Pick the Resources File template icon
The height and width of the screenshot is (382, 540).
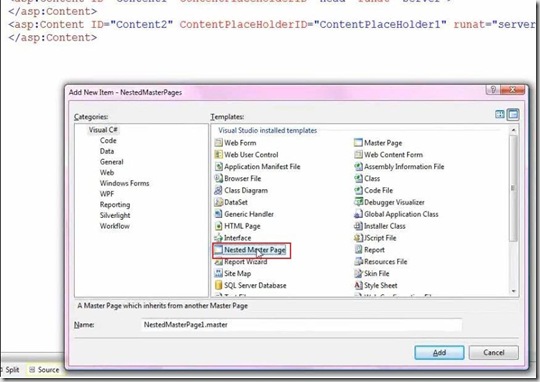(358, 261)
